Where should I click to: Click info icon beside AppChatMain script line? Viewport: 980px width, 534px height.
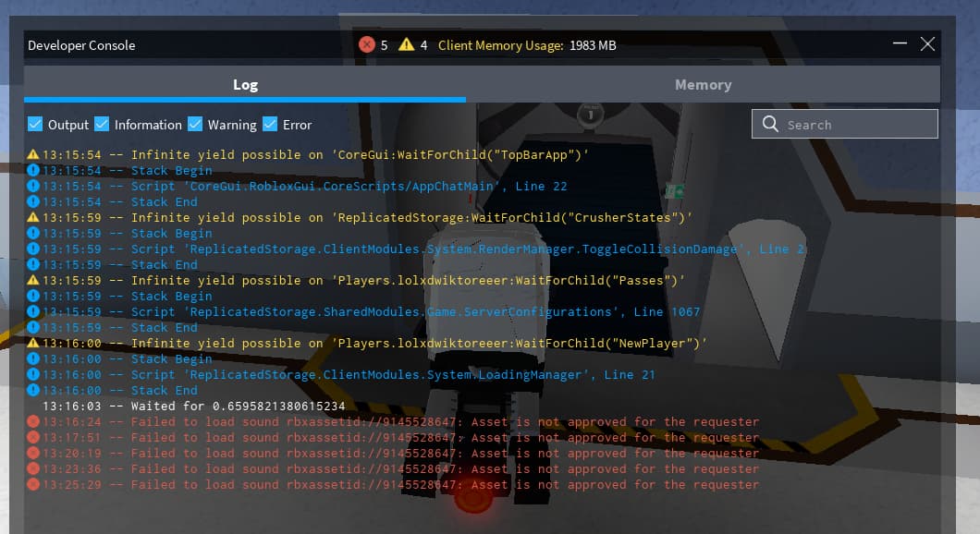[33, 186]
